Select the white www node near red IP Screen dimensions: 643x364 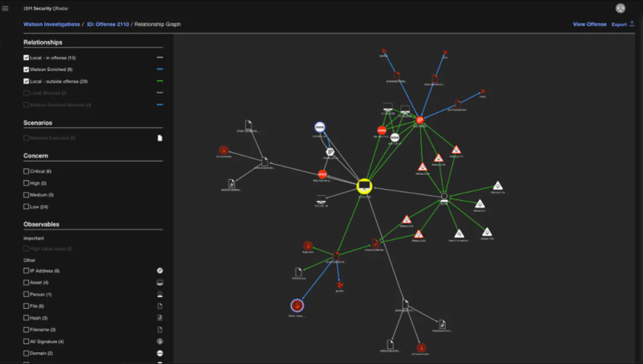[x=394, y=137]
